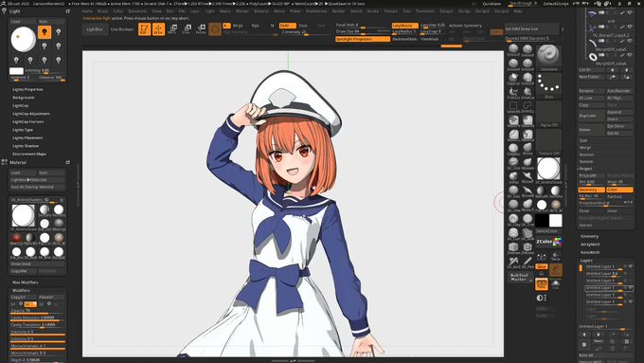Choose the Scale transform icon
The width and height of the screenshot is (644, 363).
click(x=187, y=28)
